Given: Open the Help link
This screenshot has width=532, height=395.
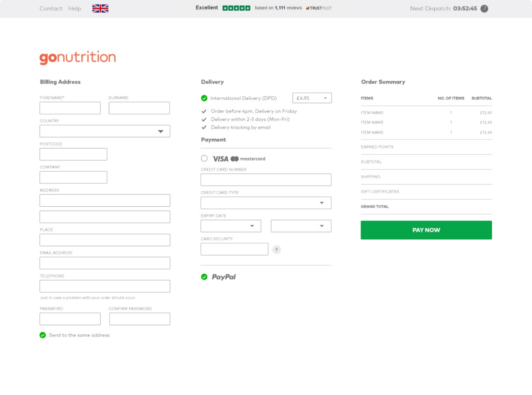Looking at the screenshot, I should 75,9.
